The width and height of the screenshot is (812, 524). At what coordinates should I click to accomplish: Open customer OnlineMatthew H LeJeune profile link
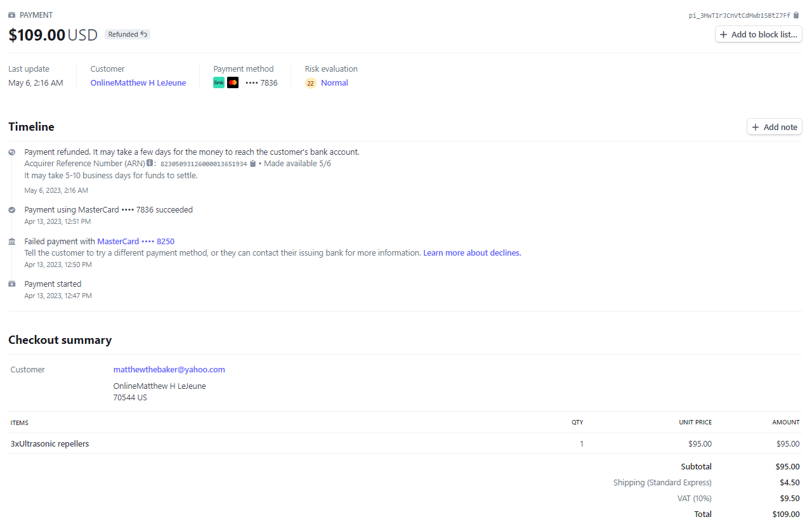[138, 83]
